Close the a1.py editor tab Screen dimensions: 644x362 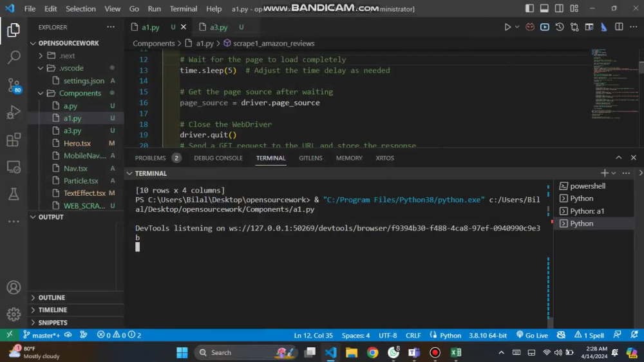point(184,27)
